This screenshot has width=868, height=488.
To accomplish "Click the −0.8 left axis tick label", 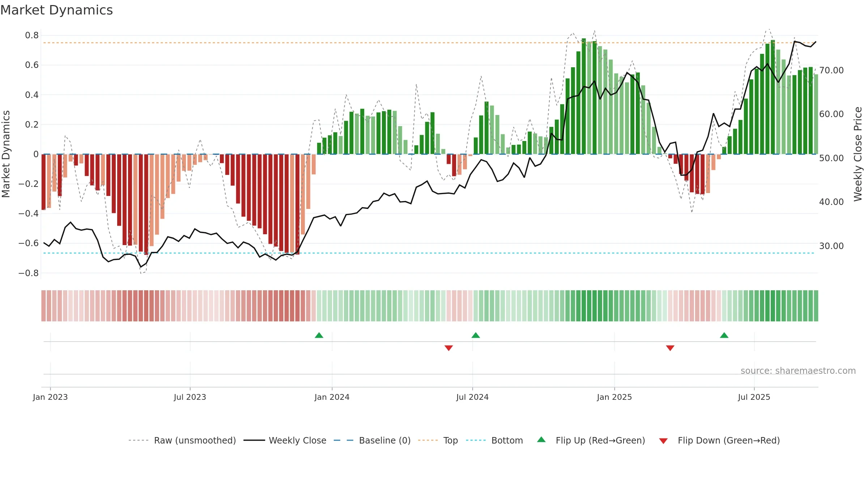I will click(29, 273).
